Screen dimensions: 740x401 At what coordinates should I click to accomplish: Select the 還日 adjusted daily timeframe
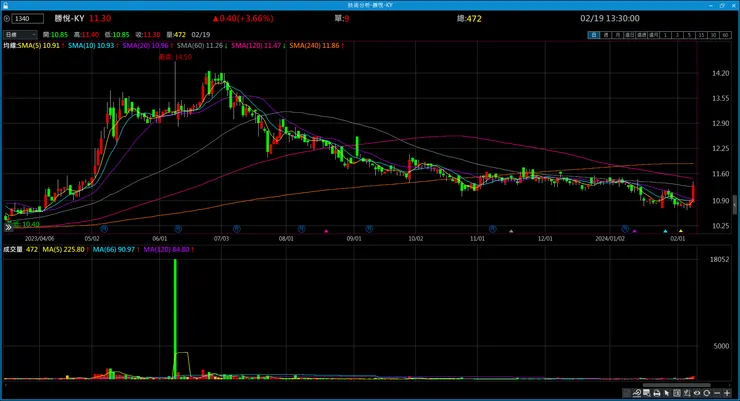coord(630,35)
